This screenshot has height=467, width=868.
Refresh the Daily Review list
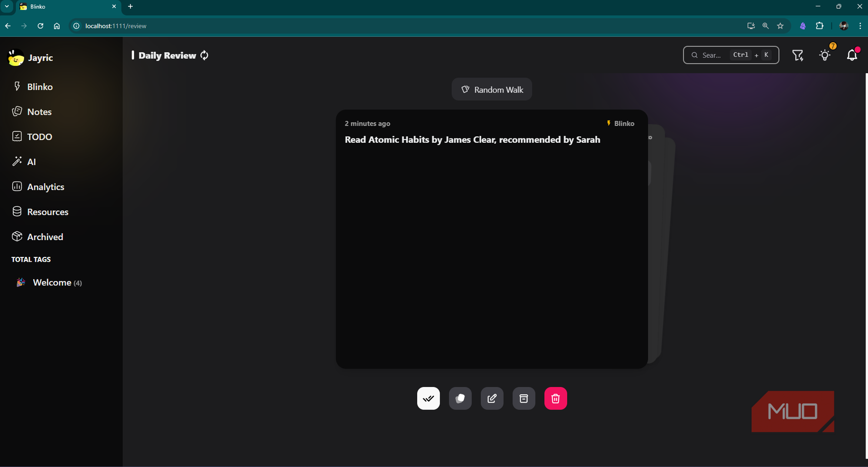pos(205,55)
